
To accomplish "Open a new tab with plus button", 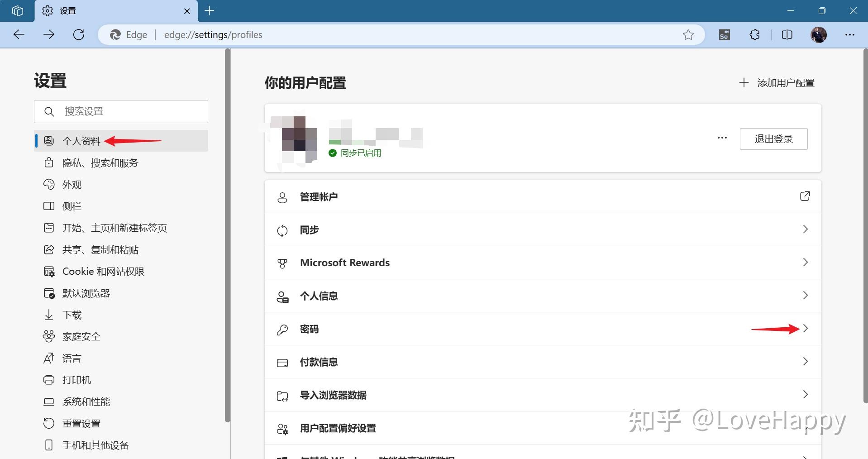I will 209,11.
